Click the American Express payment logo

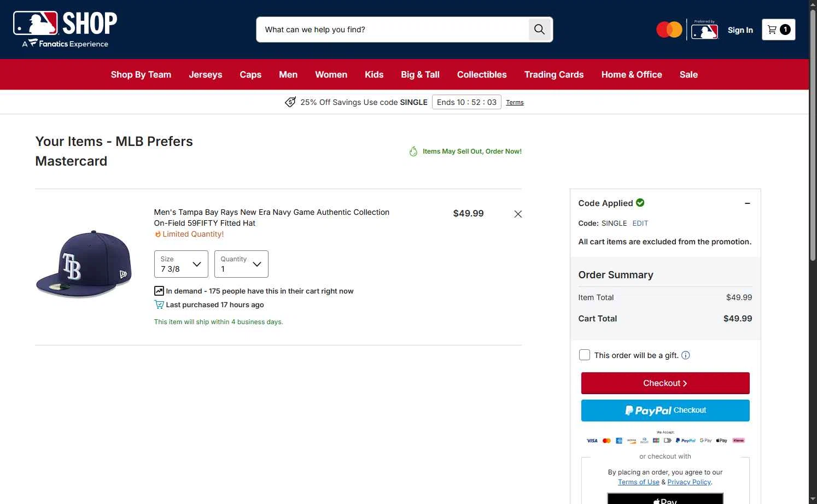point(619,441)
